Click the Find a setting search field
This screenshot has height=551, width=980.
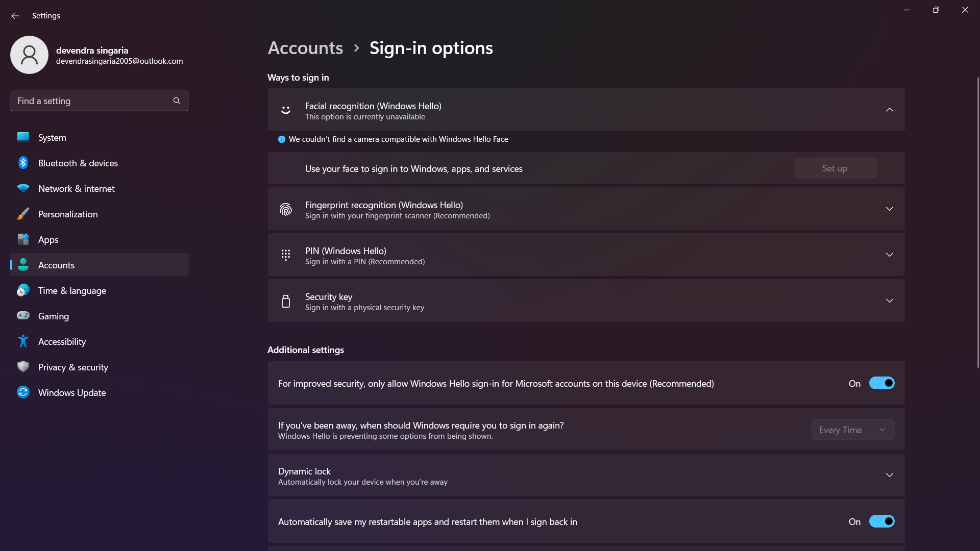pos(99,101)
